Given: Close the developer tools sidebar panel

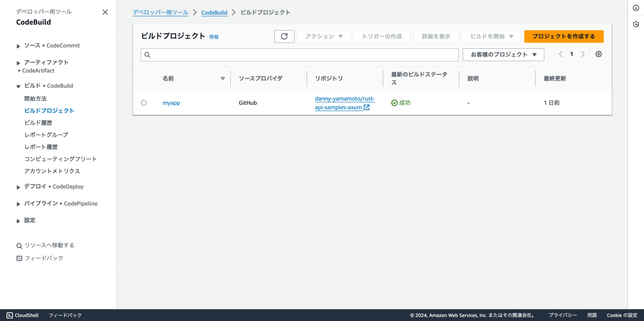Looking at the screenshot, I should coord(105,12).
